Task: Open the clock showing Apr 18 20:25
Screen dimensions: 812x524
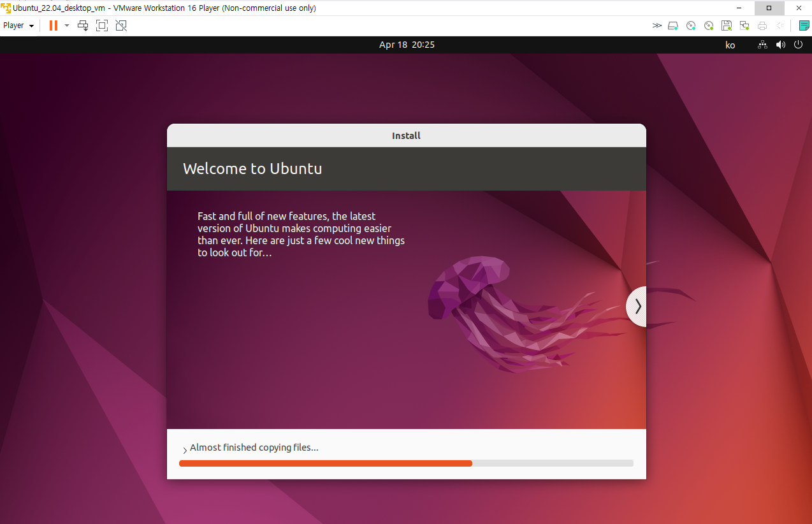Action: pos(407,45)
